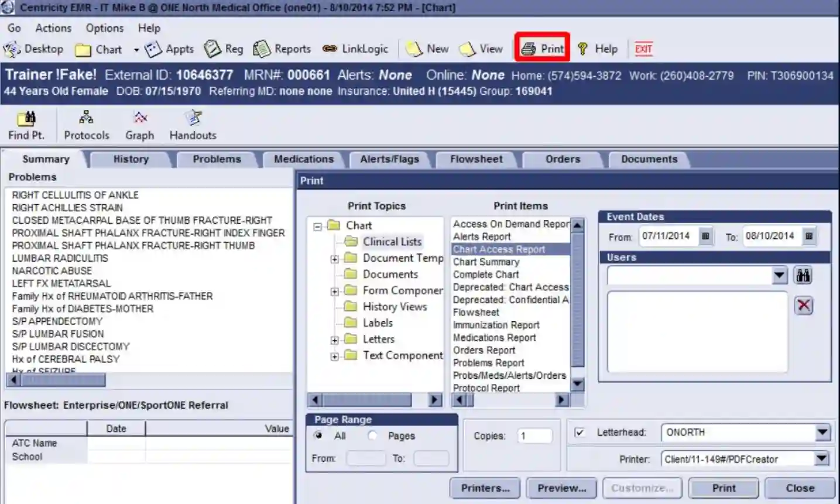Switch to the Medications tab
This screenshot has width=840, height=504.
click(x=303, y=159)
